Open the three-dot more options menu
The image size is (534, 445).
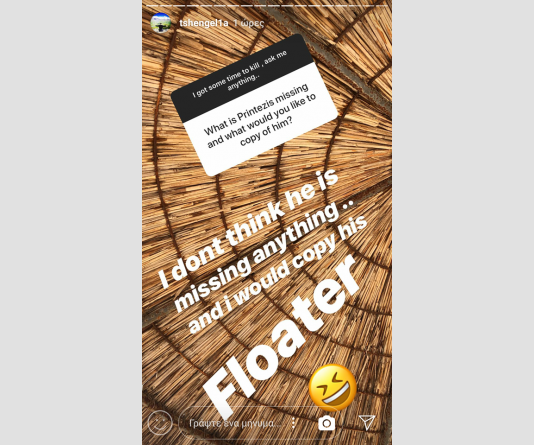pos(294,423)
